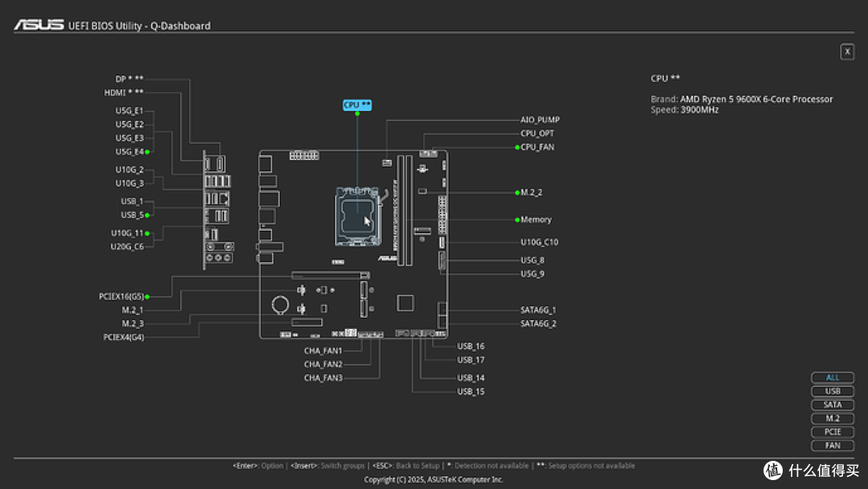
Task: Select the U10G_11 port label
Action: [127, 233]
